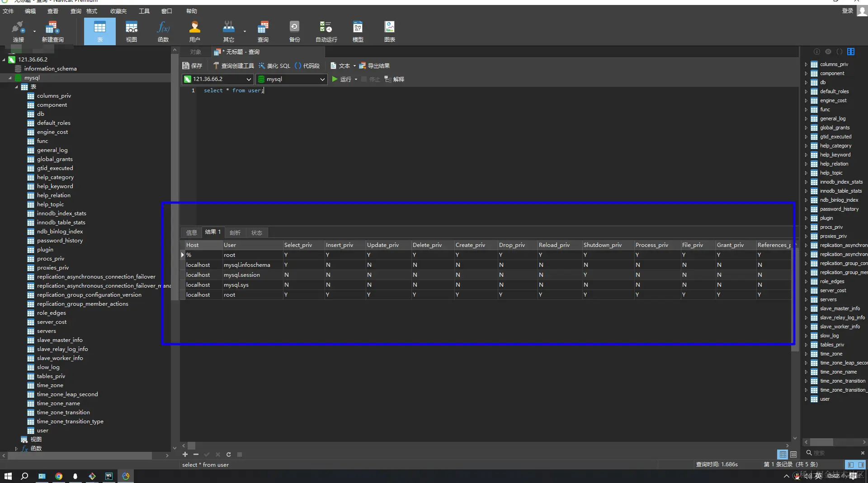Screen dimensions: 868x483
Task: Expand user table in the right panel
Action: click(806, 399)
